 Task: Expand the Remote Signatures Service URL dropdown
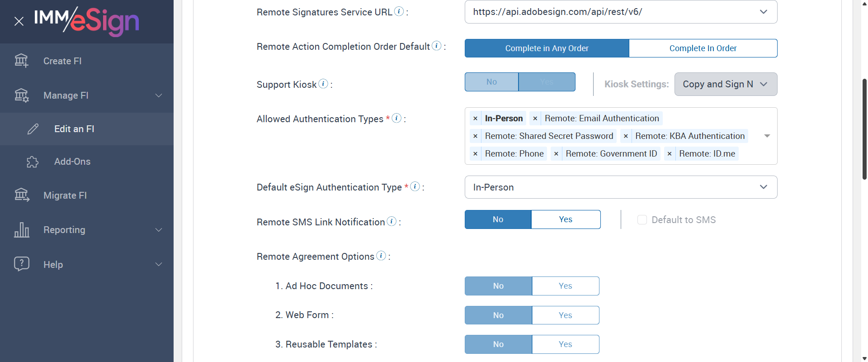[763, 12]
